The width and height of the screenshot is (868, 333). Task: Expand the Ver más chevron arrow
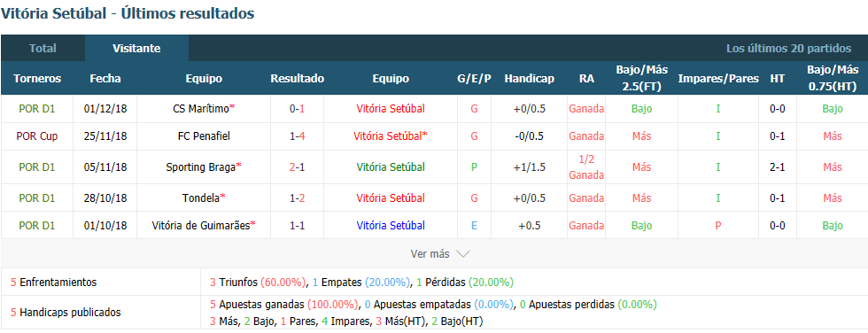coord(462,254)
